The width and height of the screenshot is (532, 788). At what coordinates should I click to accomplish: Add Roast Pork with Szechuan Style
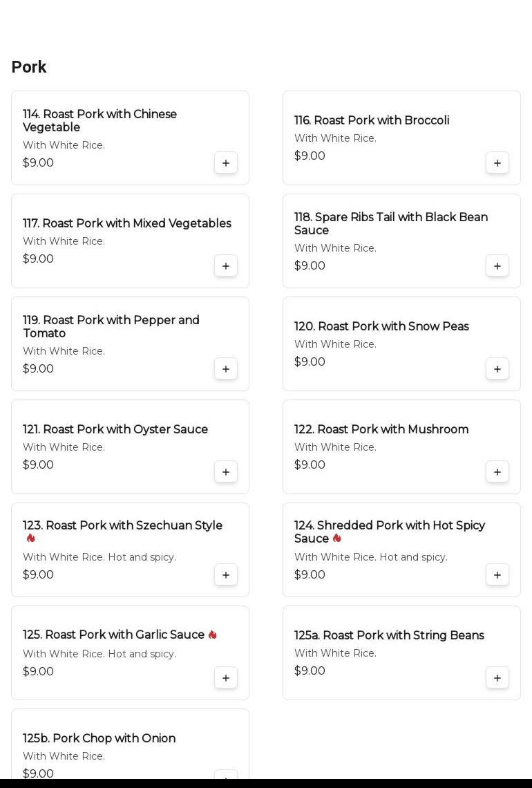[226, 575]
